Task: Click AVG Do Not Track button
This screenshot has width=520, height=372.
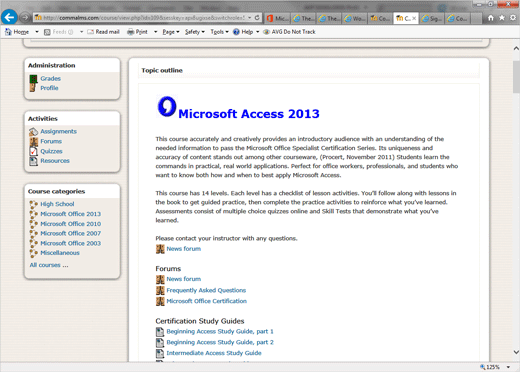Action: pyautogui.click(x=289, y=32)
